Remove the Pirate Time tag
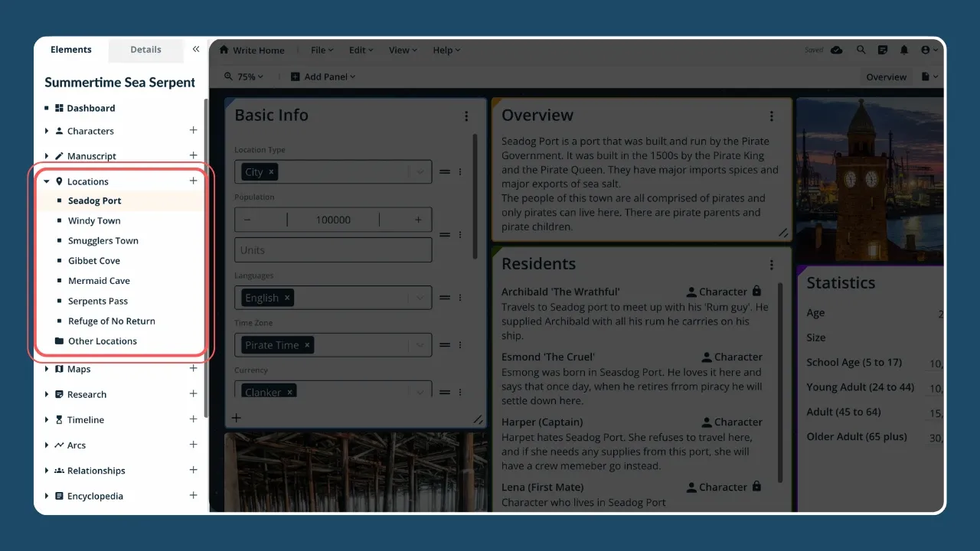Screen dimensions: 980x551 [307, 345]
